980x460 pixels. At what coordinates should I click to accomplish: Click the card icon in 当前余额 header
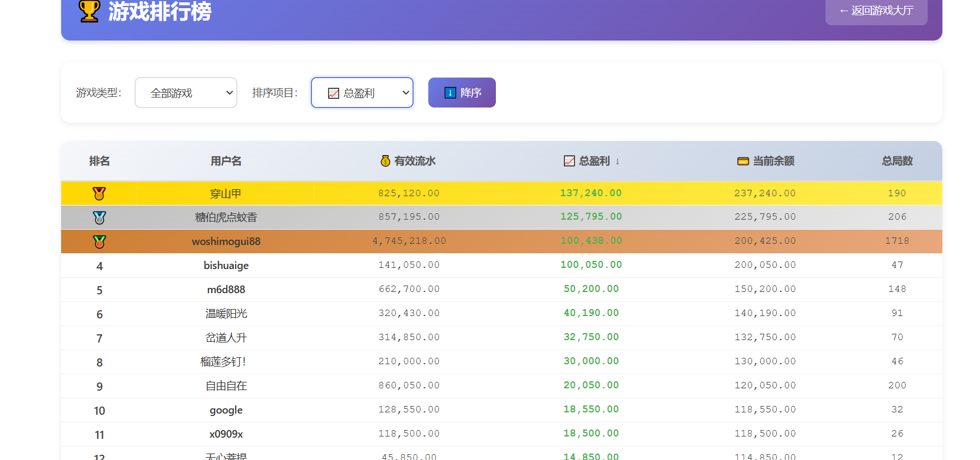tap(743, 161)
